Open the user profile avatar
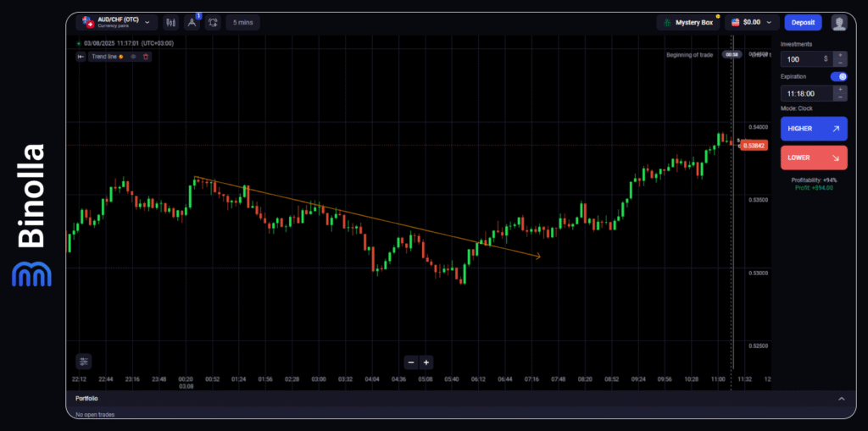This screenshot has width=868, height=431. tap(839, 22)
